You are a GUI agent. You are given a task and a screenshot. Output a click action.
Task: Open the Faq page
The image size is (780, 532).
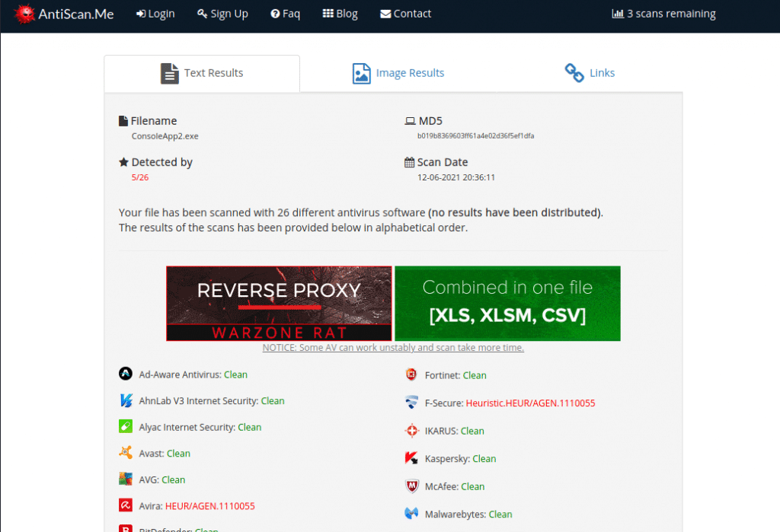[x=285, y=14]
